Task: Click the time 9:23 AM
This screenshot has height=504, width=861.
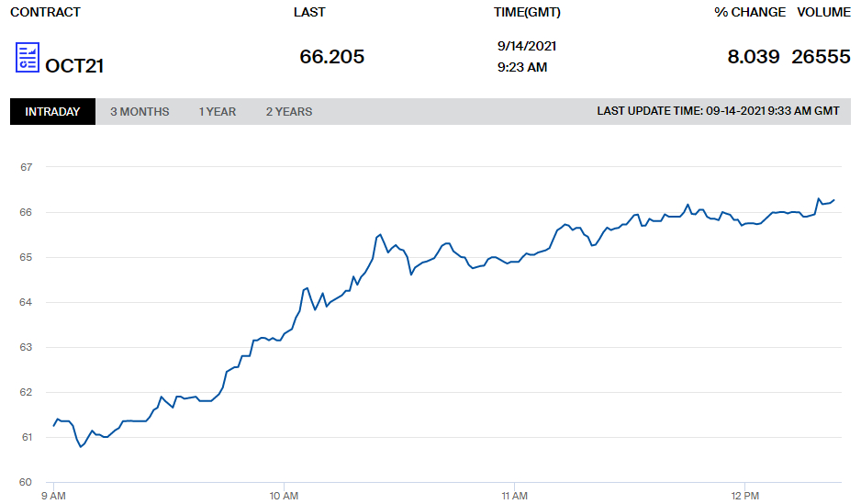Action: (522, 67)
